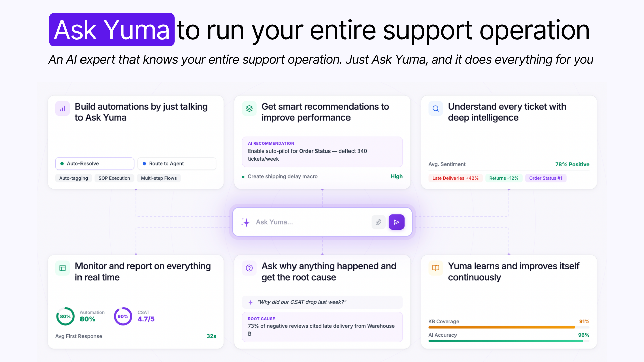The width and height of the screenshot is (644, 362).
Task: Click the green layers icon beside smart recommendations
Action: coord(249,109)
